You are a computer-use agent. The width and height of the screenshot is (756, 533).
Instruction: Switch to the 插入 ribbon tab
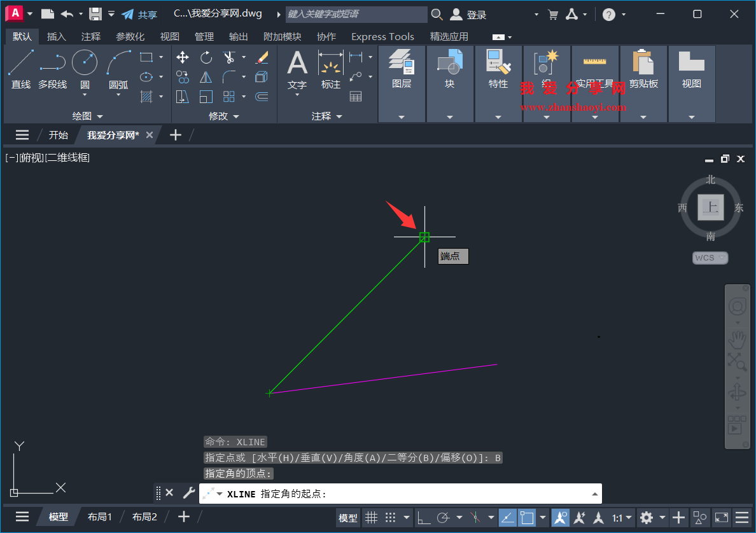(x=56, y=36)
